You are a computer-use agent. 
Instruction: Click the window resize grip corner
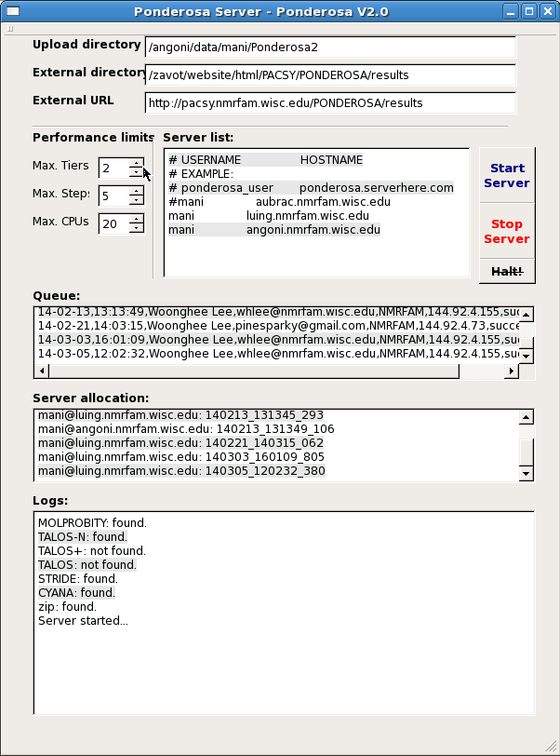pyautogui.click(x=551, y=747)
